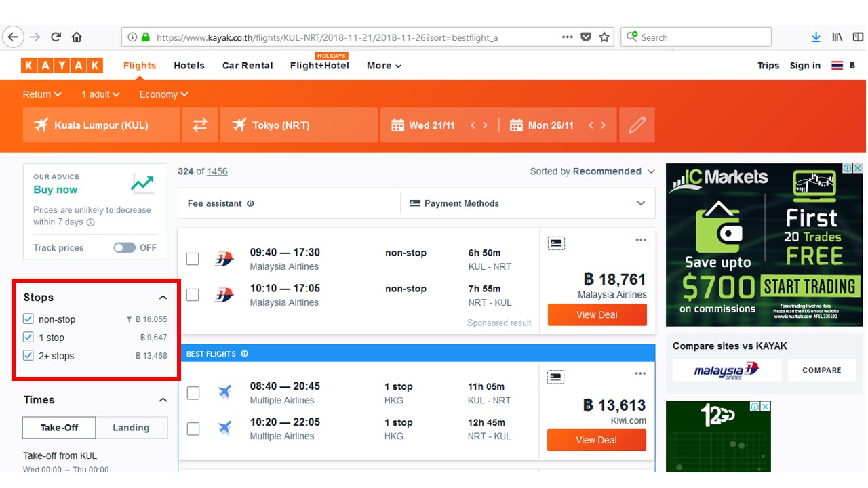Click payment card icon on ฿13,613 result
Image resolution: width=868 pixels, height=488 pixels.
(556, 376)
